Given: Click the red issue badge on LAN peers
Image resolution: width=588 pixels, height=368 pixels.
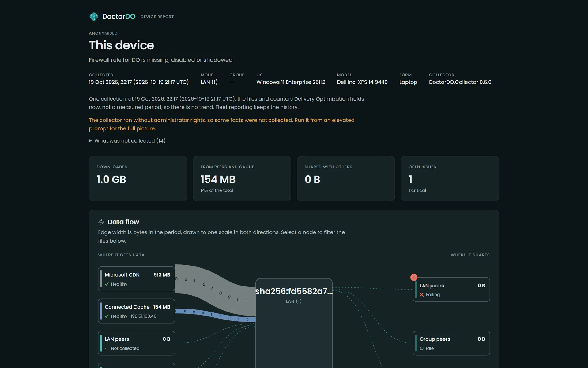Looking at the screenshot, I should click(x=414, y=277).
